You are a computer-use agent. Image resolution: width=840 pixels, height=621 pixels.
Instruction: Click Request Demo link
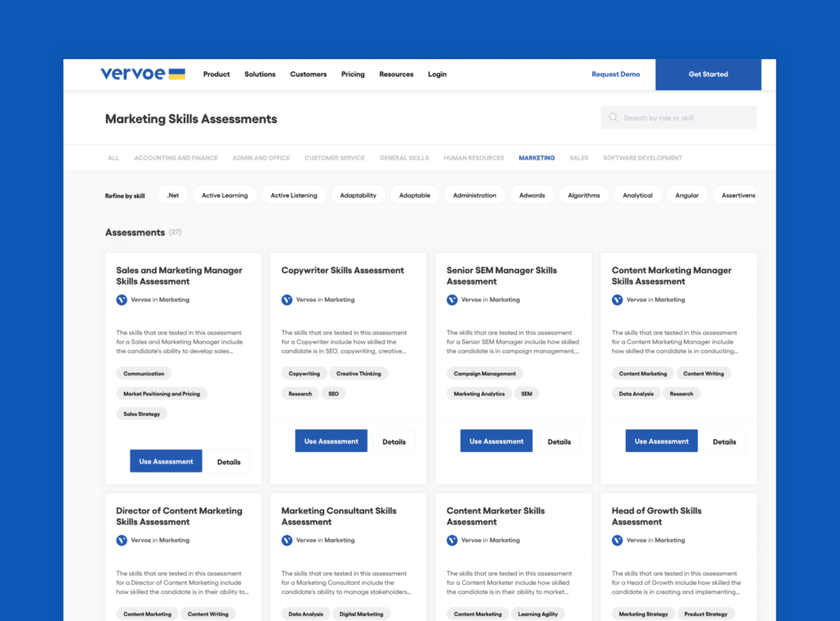point(615,74)
